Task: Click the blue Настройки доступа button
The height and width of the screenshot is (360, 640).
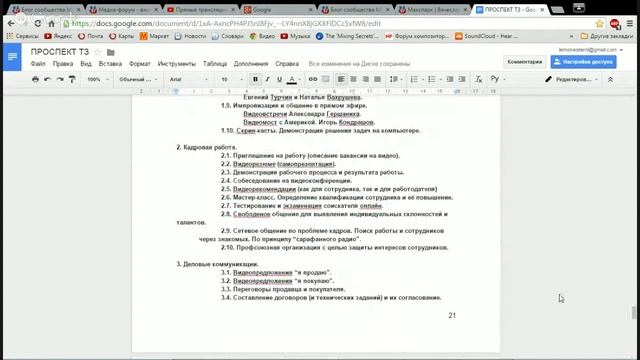Action: tap(584, 62)
